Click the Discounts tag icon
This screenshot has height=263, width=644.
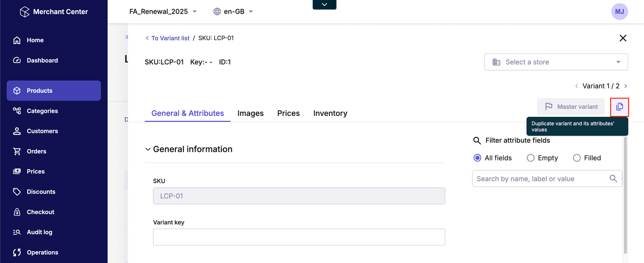[x=17, y=192]
